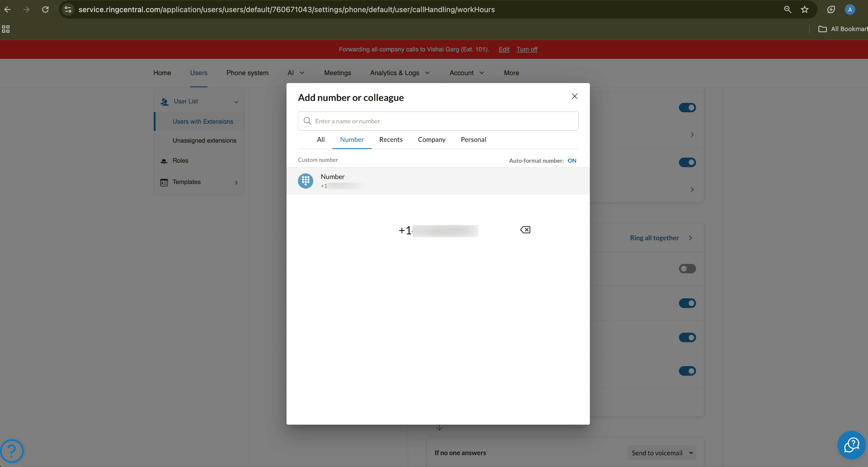Go to the Home menu
This screenshot has width=868, height=467.
pos(162,73)
